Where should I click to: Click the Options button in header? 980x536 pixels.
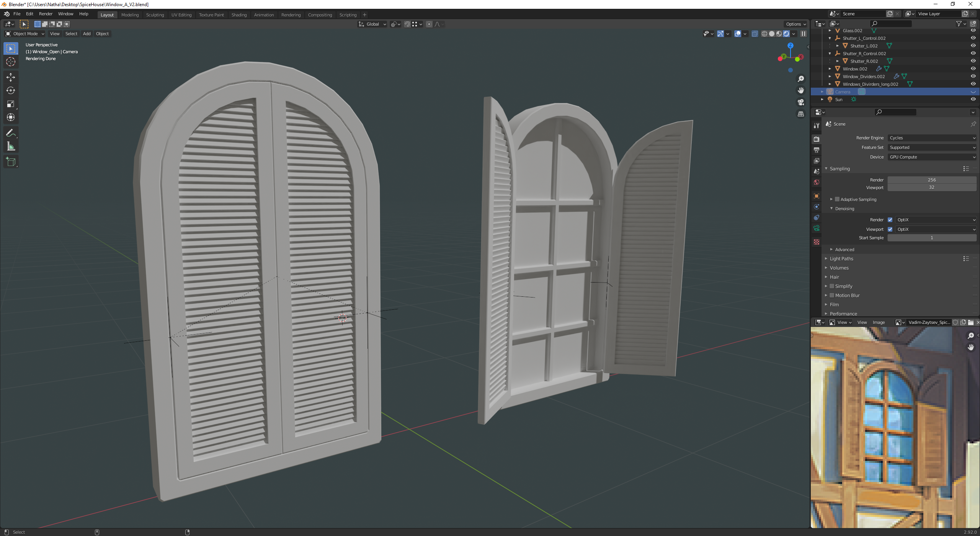(795, 24)
